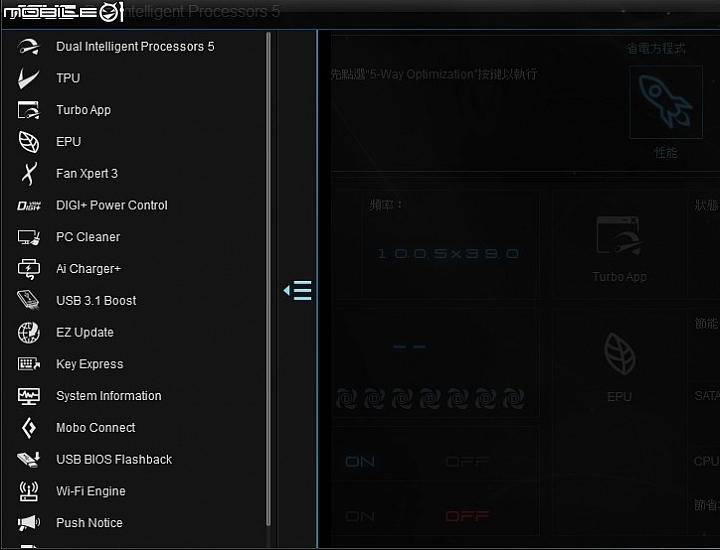Toggle the red OFF switch in bottom row
The height and width of the screenshot is (550, 720).
pos(467,516)
